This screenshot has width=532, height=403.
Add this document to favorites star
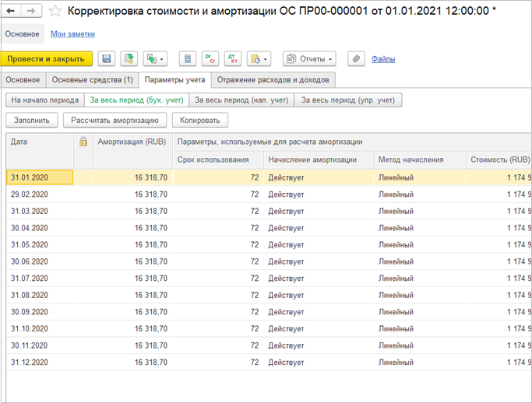(55, 12)
